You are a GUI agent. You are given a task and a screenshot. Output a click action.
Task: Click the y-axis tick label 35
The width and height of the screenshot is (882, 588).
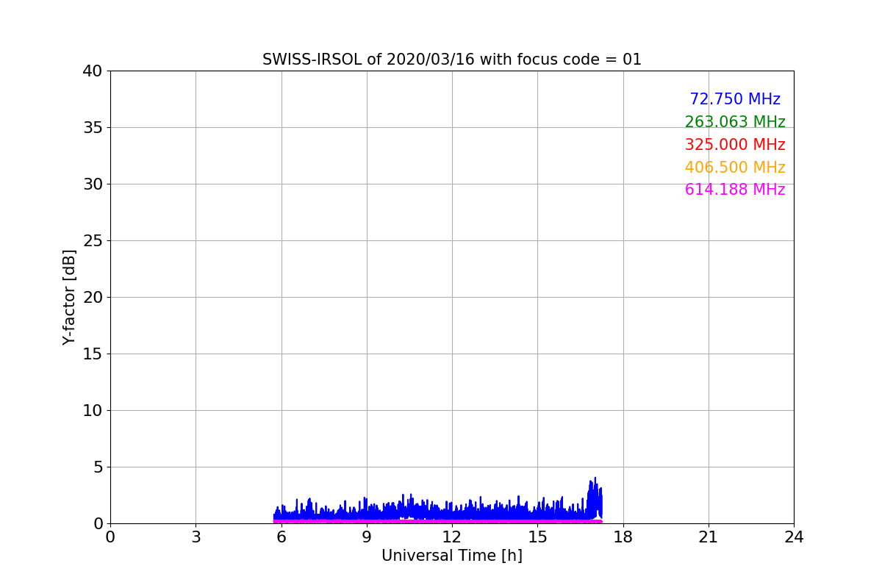(92, 128)
